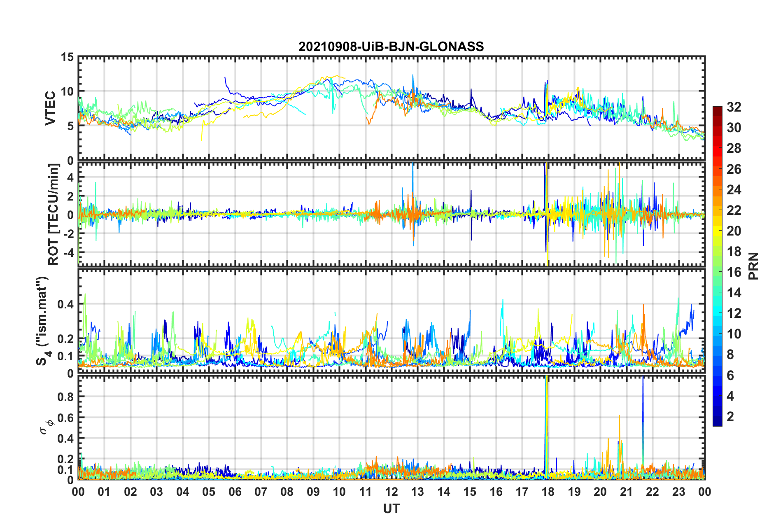Click the colorbar tick label 16
The image size is (783, 532).
tap(734, 272)
